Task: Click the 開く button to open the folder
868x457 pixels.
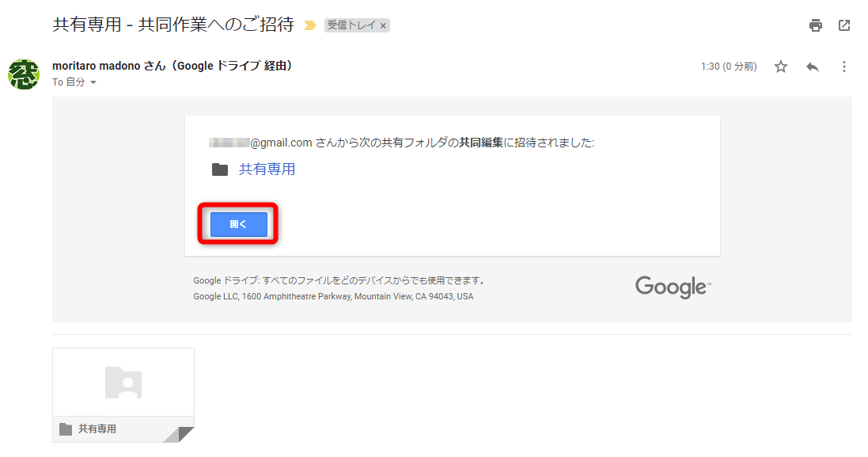Action: click(238, 224)
